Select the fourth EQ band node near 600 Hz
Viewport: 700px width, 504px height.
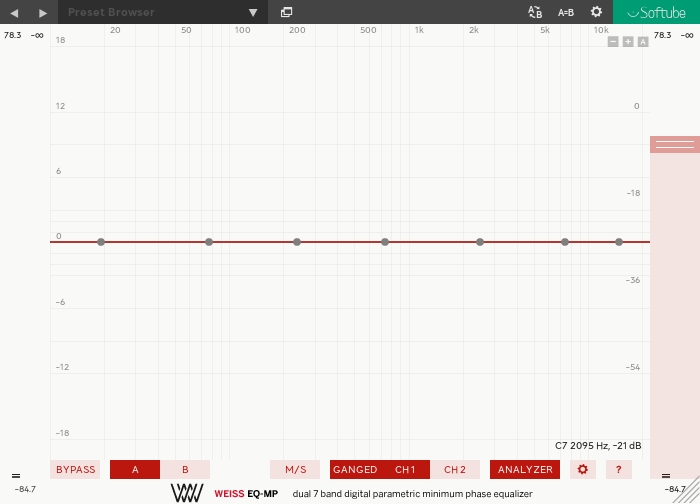pyautogui.click(x=385, y=242)
